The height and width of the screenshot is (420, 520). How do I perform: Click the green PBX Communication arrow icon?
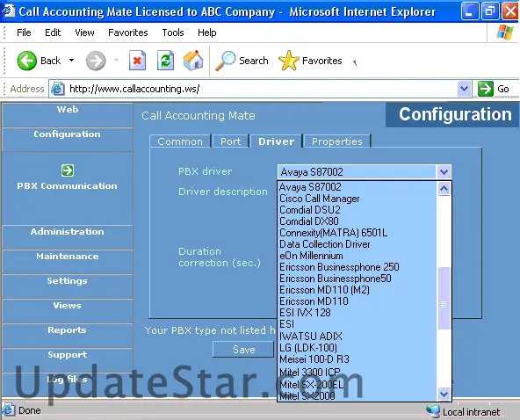pos(68,170)
